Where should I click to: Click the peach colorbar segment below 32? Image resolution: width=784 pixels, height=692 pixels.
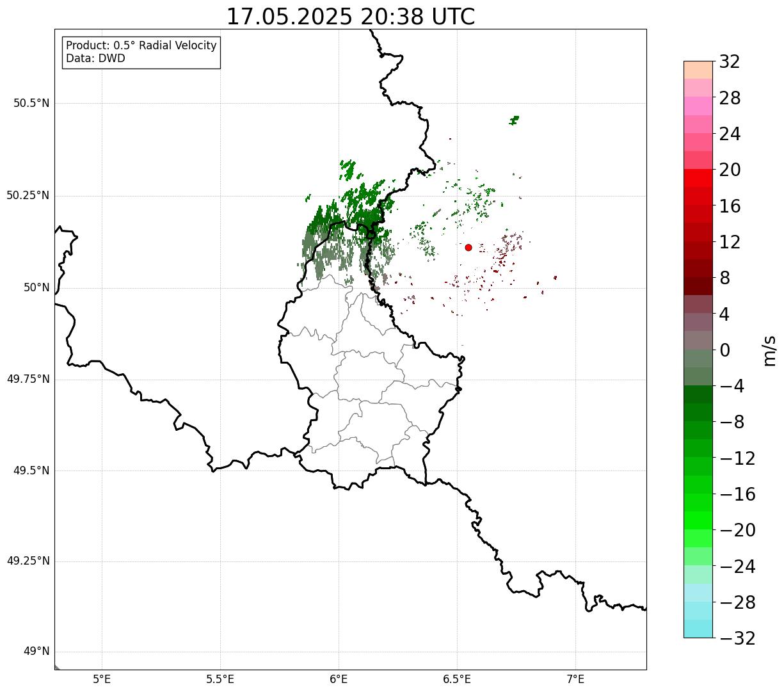(698, 70)
